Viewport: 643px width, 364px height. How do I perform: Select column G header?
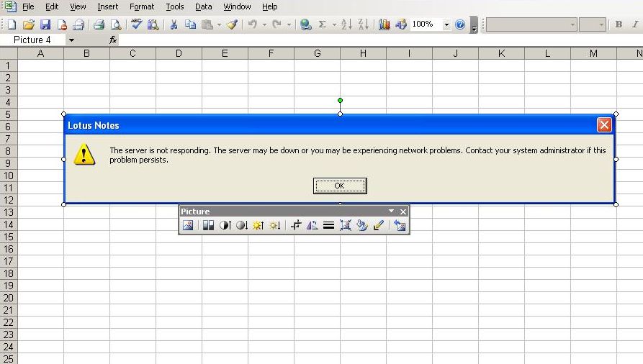[317, 53]
